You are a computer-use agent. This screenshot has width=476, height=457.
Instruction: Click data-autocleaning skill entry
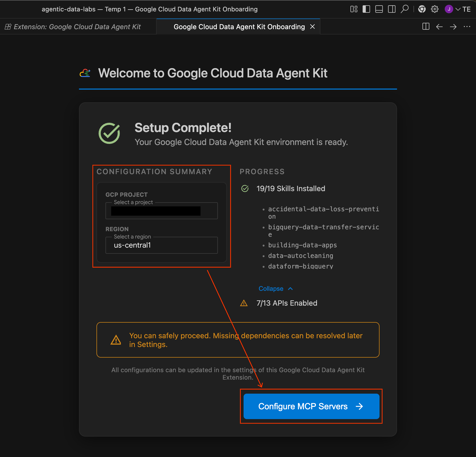tap(301, 256)
